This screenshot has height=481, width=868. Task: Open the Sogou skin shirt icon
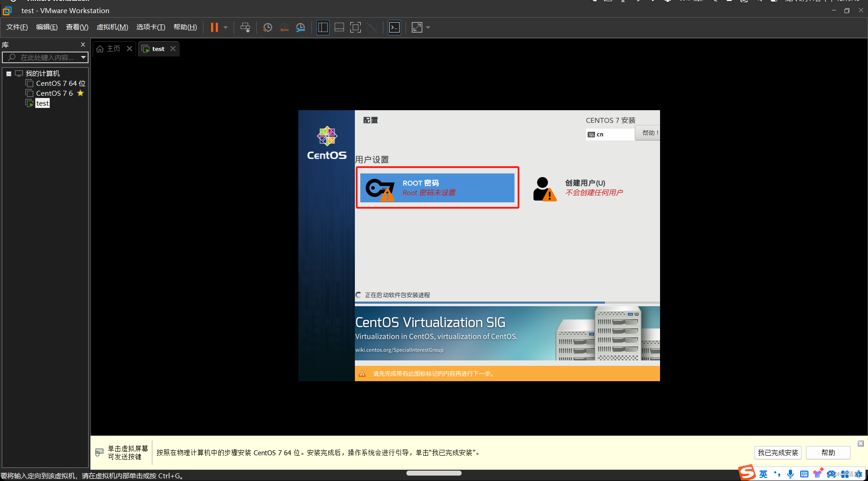[x=817, y=474]
